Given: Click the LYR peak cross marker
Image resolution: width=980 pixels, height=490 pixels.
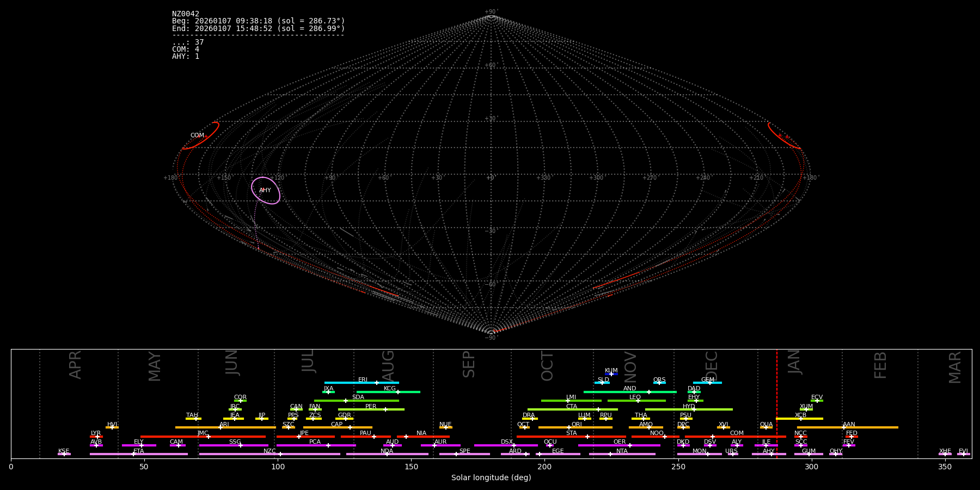Looking at the screenshot, I should [x=97, y=437].
